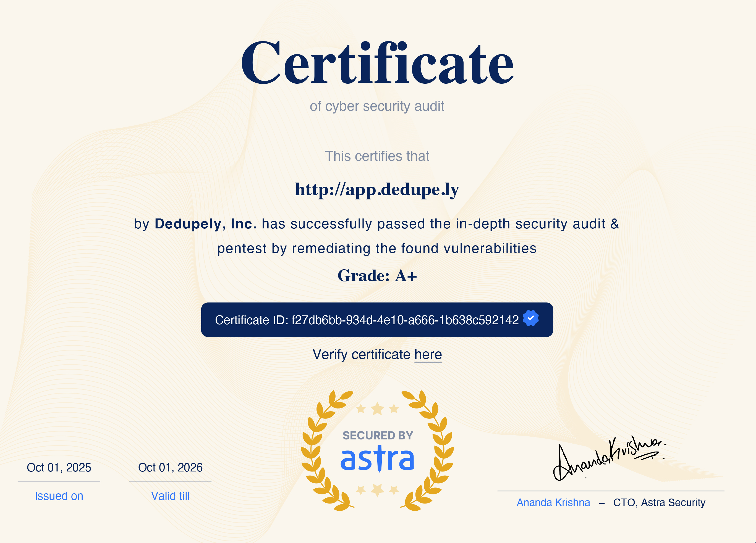Click the 'Dedupely, Inc.' company name
This screenshot has height=543, width=756.
click(205, 224)
